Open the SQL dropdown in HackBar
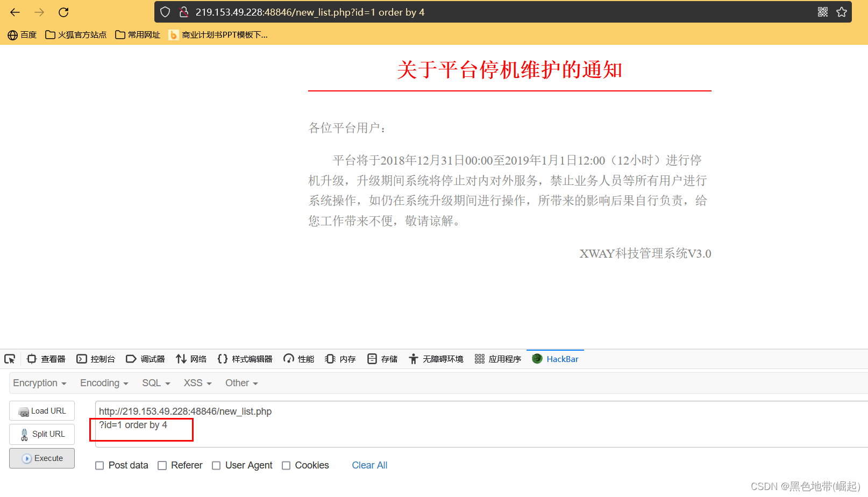The image size is (868, 497). (x=156, y=383)
